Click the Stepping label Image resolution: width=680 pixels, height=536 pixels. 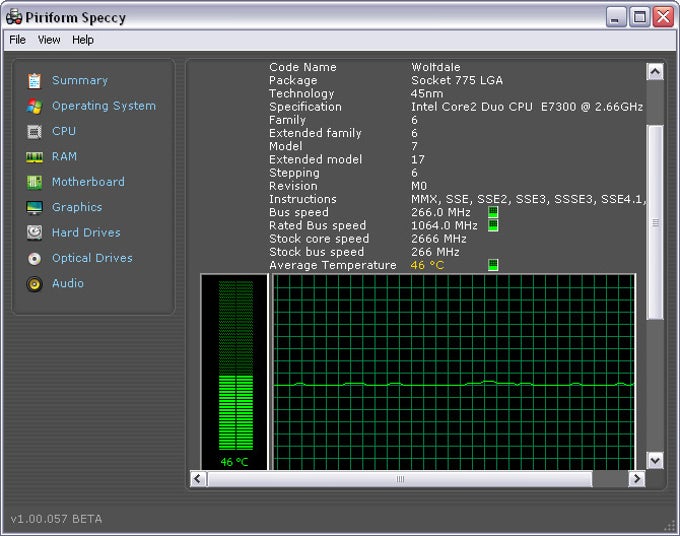click(294, 173)
